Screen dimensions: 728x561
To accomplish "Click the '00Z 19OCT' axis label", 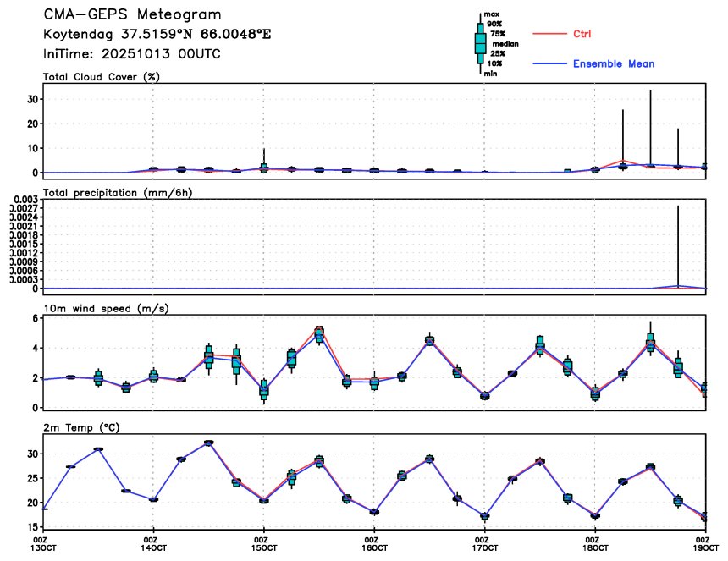I will click(x=706, y=544).
